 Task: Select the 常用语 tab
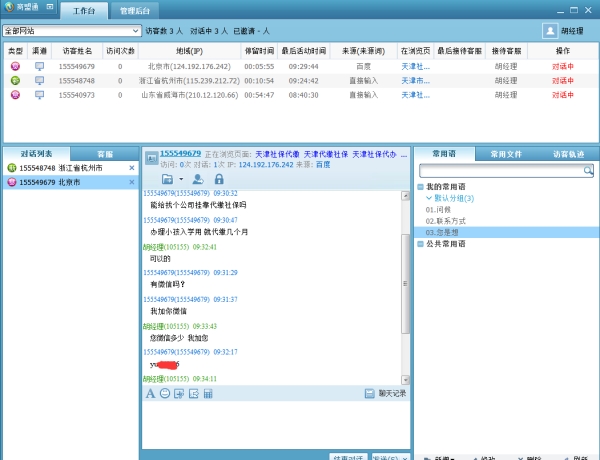(444, 154)
